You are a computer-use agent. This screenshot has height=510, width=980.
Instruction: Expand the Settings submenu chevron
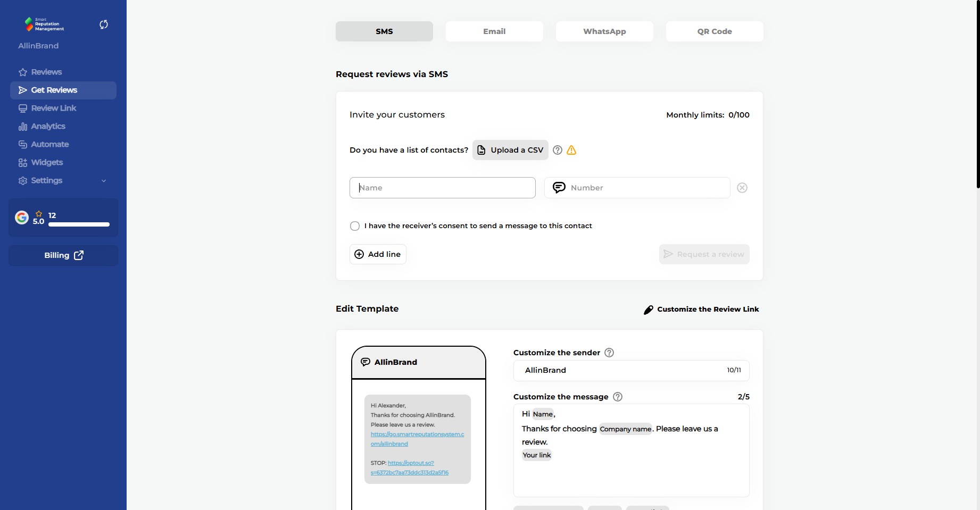(x=104, y=181)
